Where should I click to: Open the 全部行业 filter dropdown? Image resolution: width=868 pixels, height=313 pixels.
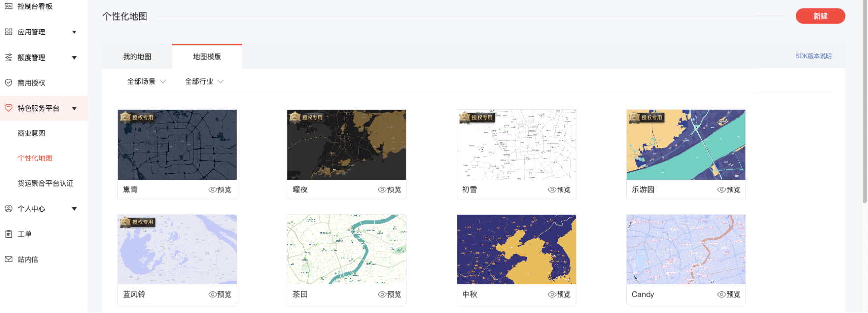pyautogui.click(x=204, y=82)
